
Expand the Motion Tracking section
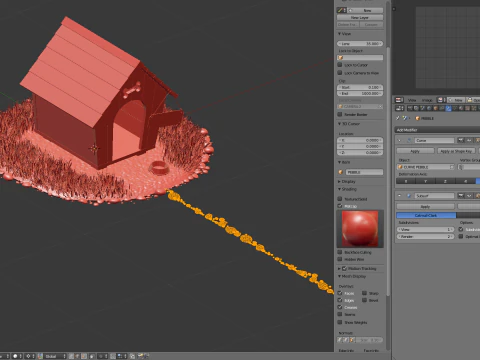(339, 268)
